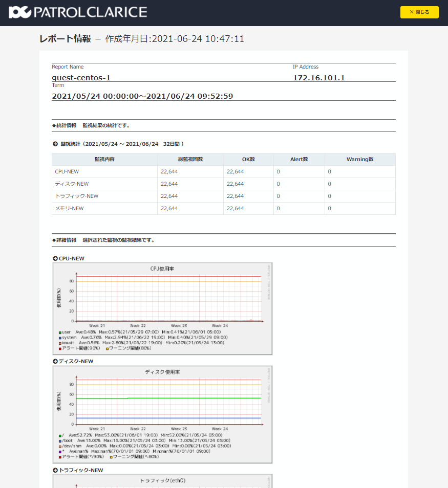Click the arrow icon beside ディスク-NEW heading
The height and width of the screenshot is (488, 448).
click(55, 361)
